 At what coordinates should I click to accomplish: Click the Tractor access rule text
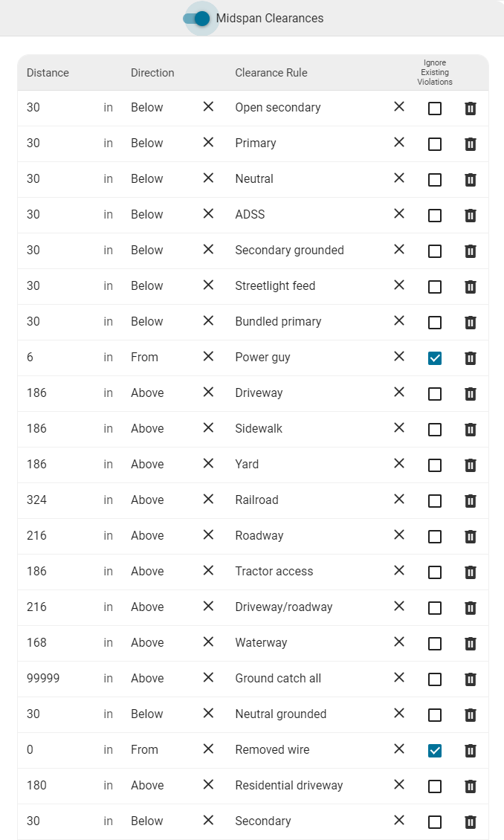click(274, 571)
